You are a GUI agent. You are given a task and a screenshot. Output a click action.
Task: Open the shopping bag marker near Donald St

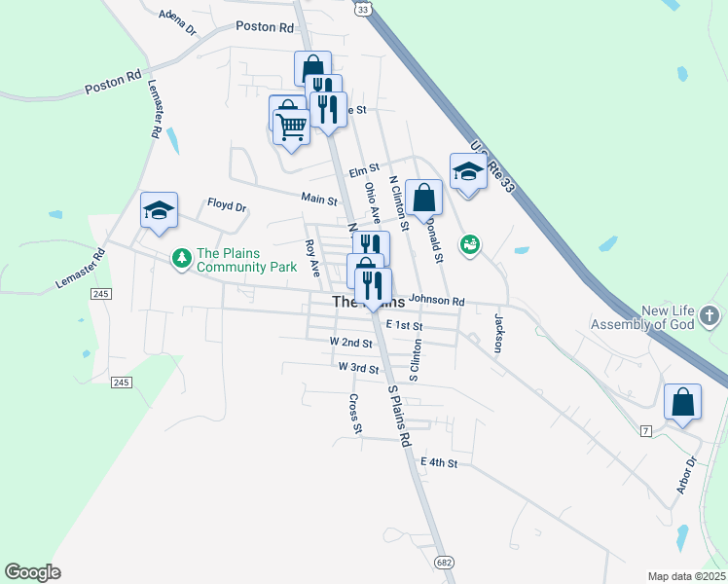click(x=424, y=198)
